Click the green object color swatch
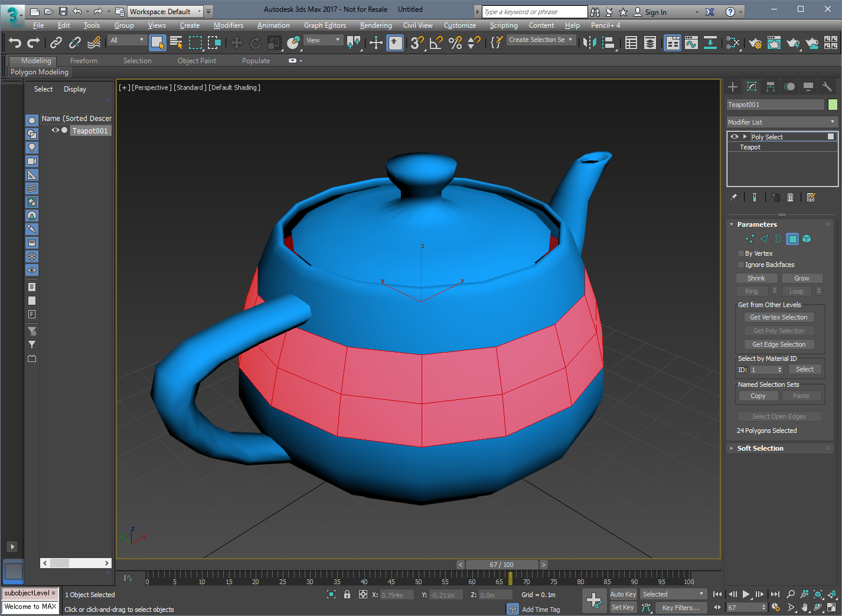The width and height of the screenshot is (842, 616). [833, 105]
